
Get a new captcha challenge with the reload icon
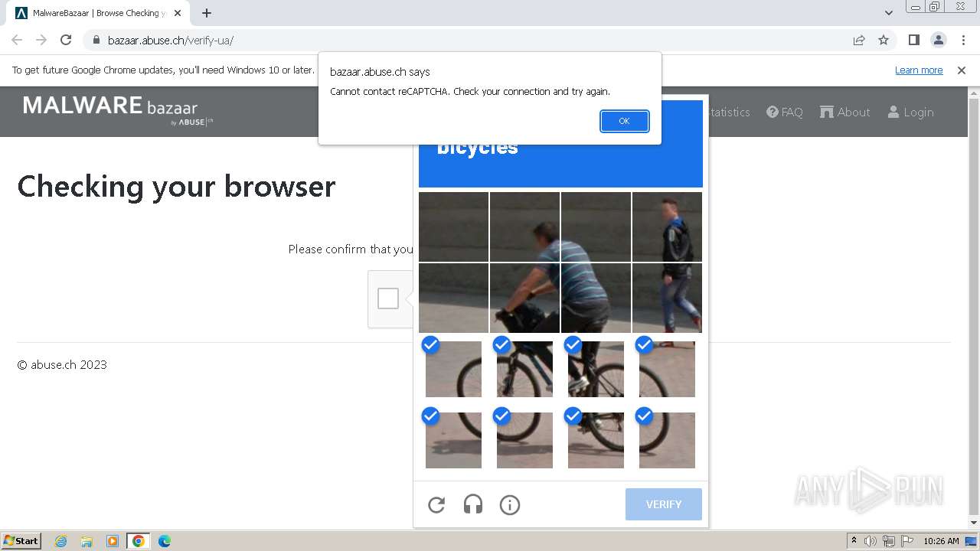pyautogui.click(x=436, y=505)
